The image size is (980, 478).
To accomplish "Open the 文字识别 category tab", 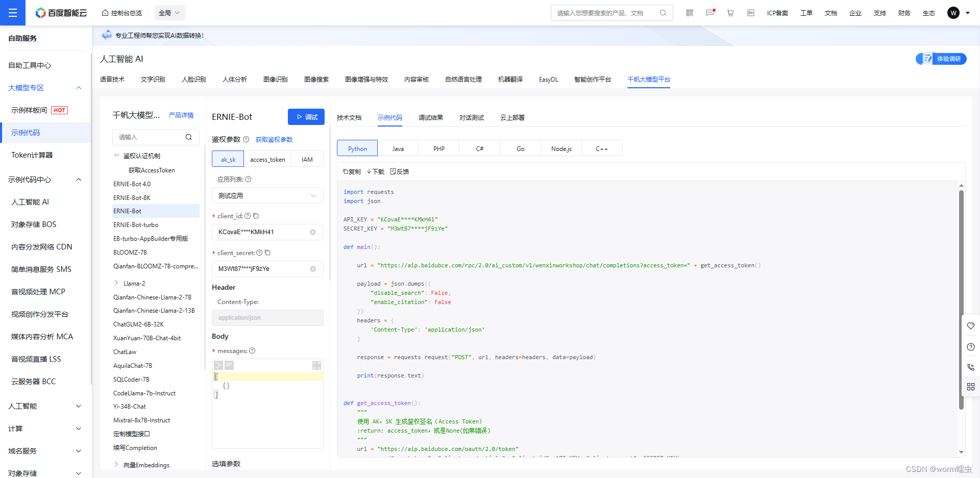I will 153,79.
